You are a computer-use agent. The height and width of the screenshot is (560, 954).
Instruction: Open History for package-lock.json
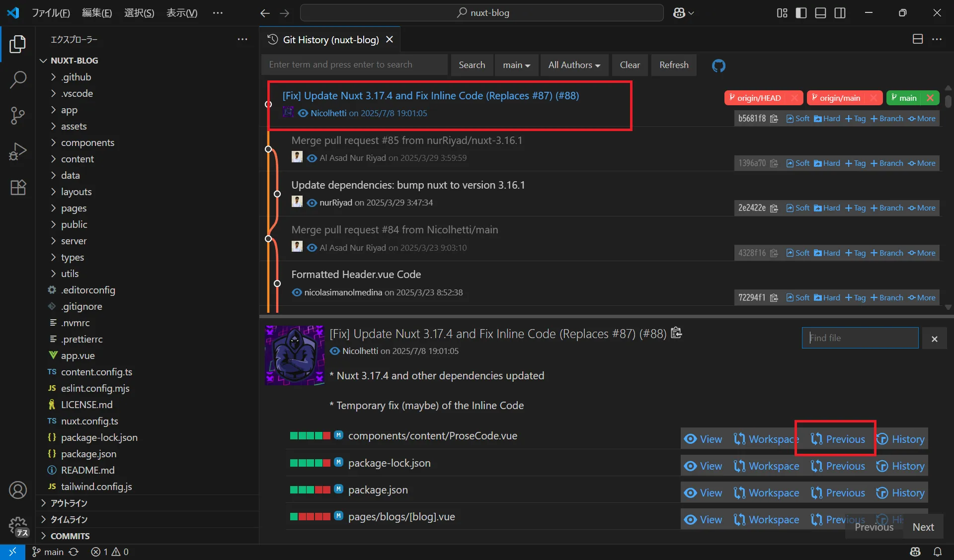900,466
